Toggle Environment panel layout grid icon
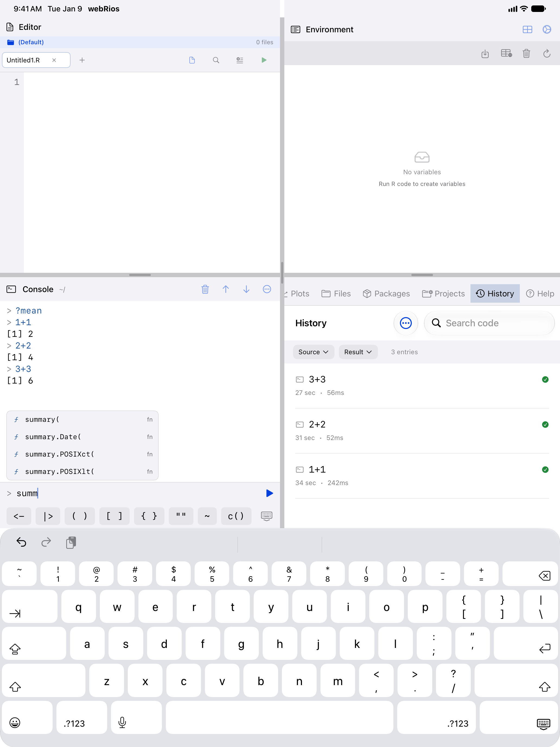The width and height of the screenshot is (560, 747). coord(527,29)
